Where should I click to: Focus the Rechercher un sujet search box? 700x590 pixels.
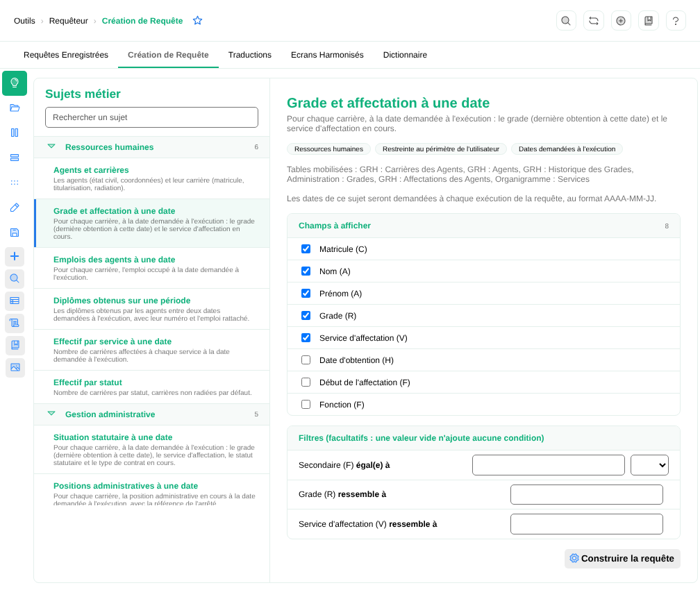152,117
